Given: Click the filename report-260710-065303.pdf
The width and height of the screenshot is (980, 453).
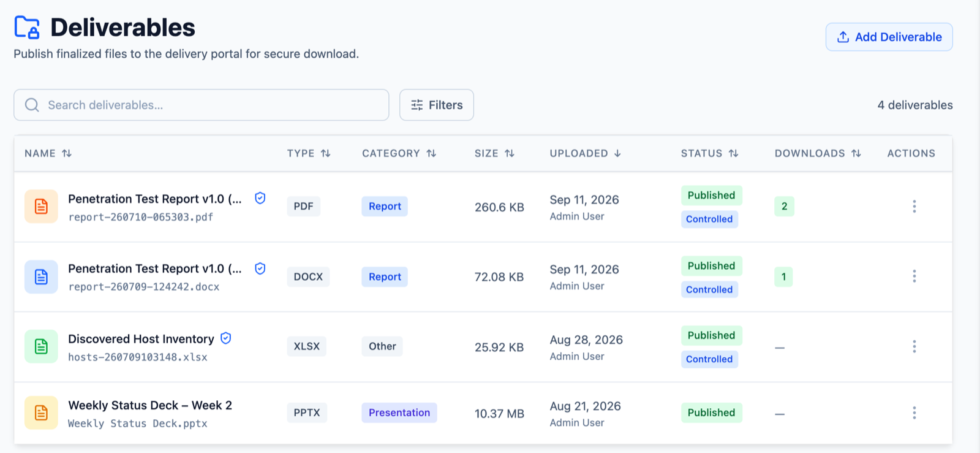Looking at the screenshot, I should (141, 217).
